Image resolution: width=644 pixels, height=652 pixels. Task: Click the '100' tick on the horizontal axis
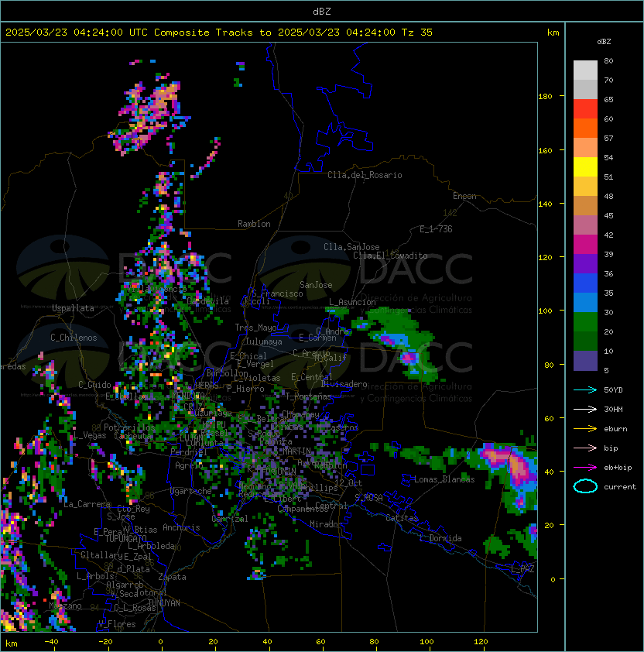tap(426, 642)
